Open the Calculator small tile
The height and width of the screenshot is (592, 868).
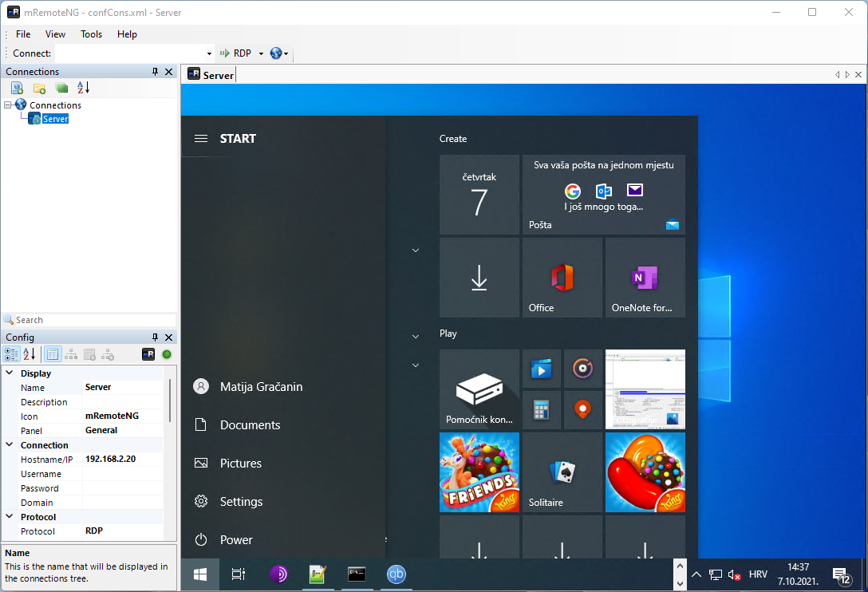pos(542,410)
